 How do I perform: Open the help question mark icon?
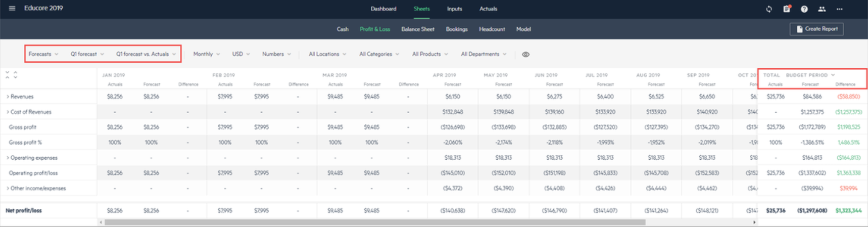pyautogui.click(x=804, y=9)
